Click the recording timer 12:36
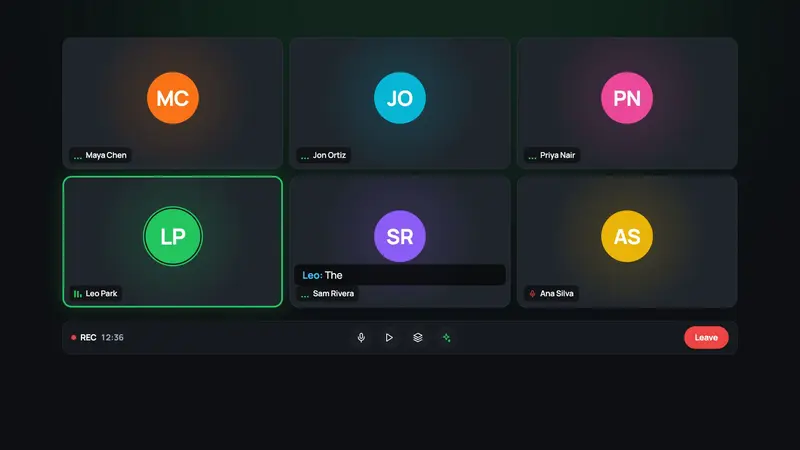 click(x=112, y=338)
